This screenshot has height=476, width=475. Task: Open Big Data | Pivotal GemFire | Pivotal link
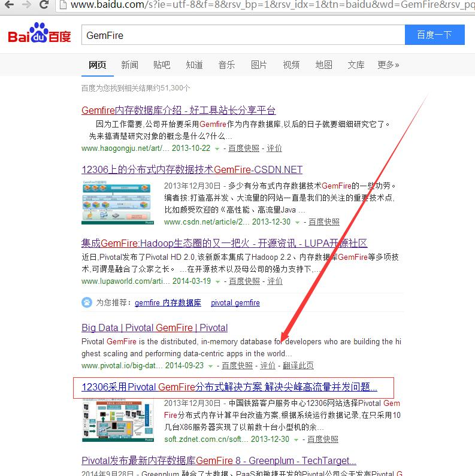155,328
